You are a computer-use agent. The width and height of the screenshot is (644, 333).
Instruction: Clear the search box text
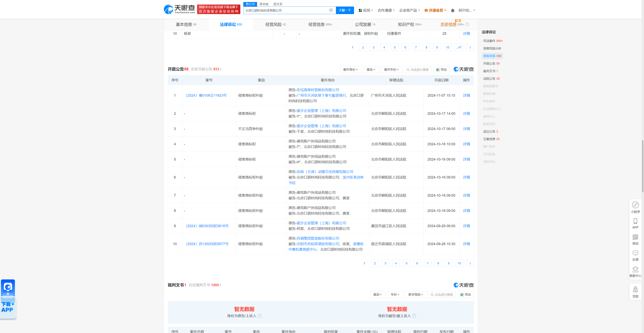click(x=331, y=10)
